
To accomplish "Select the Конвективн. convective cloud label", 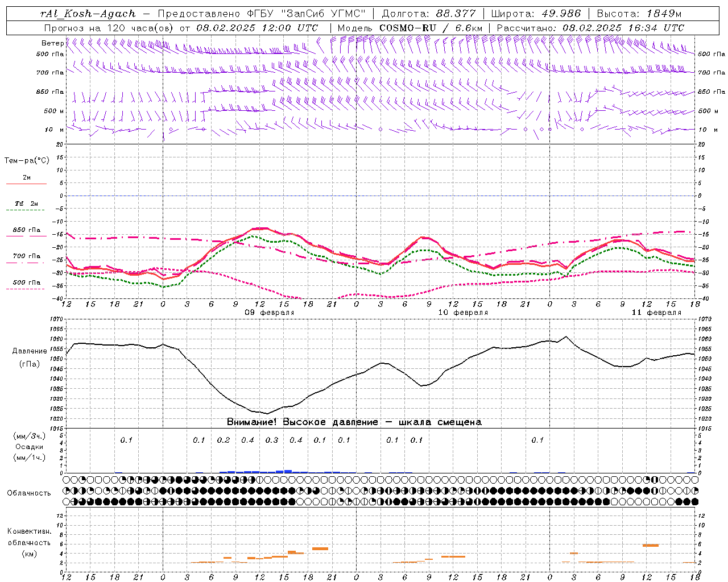I will point(29,531).
